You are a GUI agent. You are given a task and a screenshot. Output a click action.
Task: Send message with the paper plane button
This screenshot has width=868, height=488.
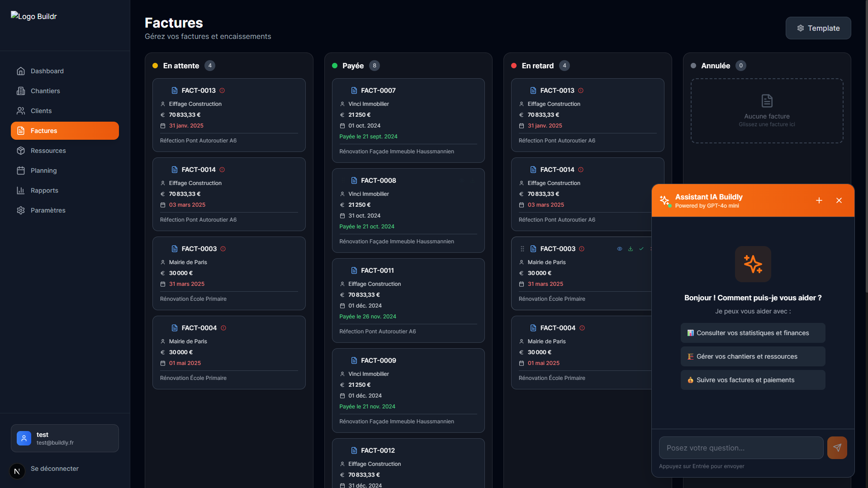tap(837, 448)
